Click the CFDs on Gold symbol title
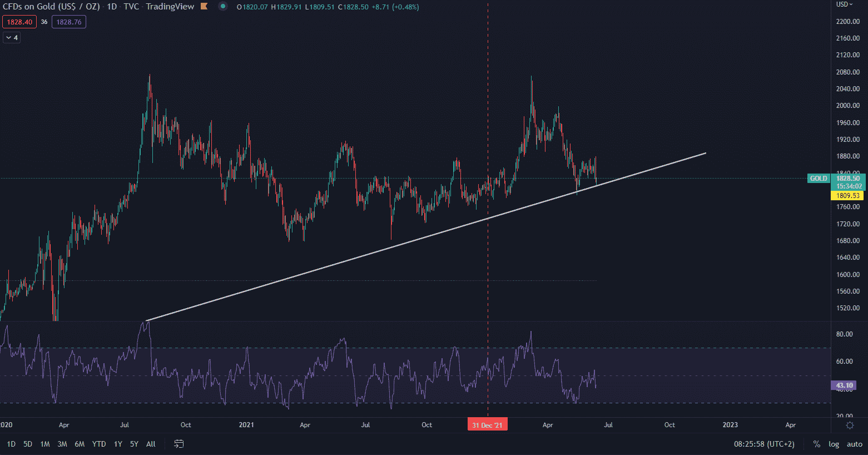 (x=51, y=7)
